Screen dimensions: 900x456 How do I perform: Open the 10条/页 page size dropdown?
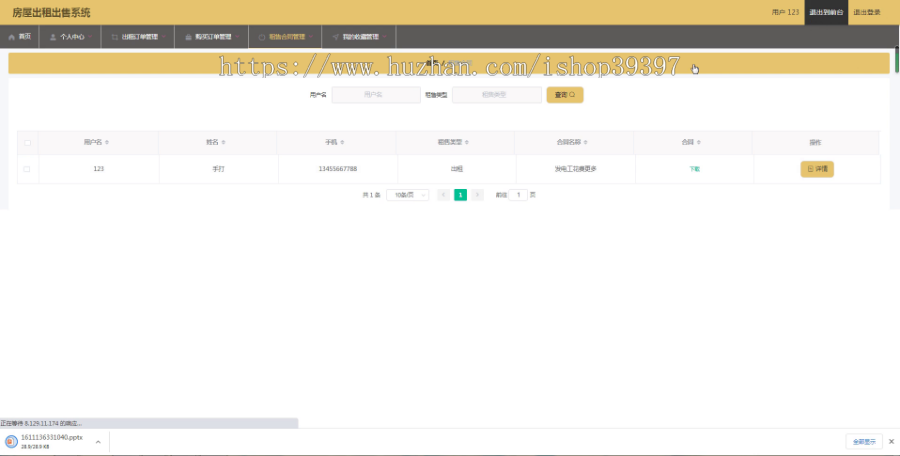(408, 195)
